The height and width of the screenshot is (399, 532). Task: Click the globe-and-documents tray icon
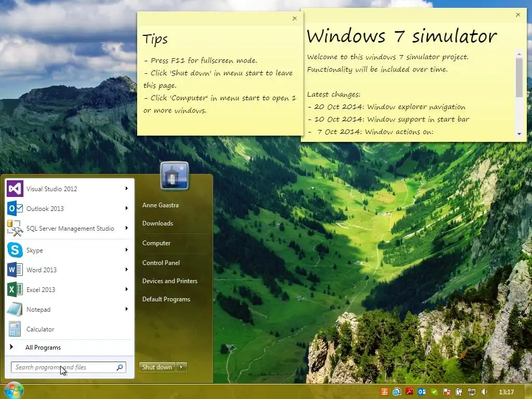click(x=396, y=392)
